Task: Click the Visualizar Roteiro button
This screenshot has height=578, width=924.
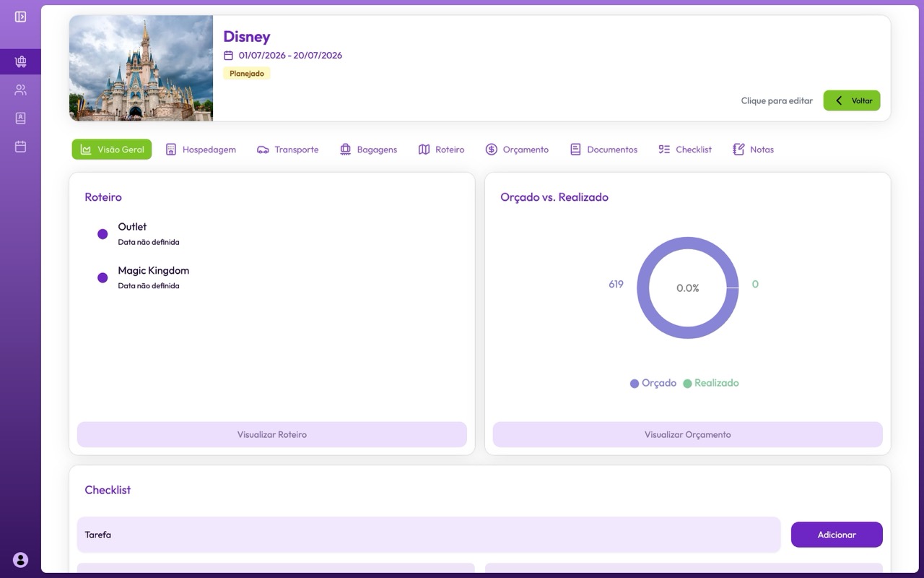Action: 272,435
